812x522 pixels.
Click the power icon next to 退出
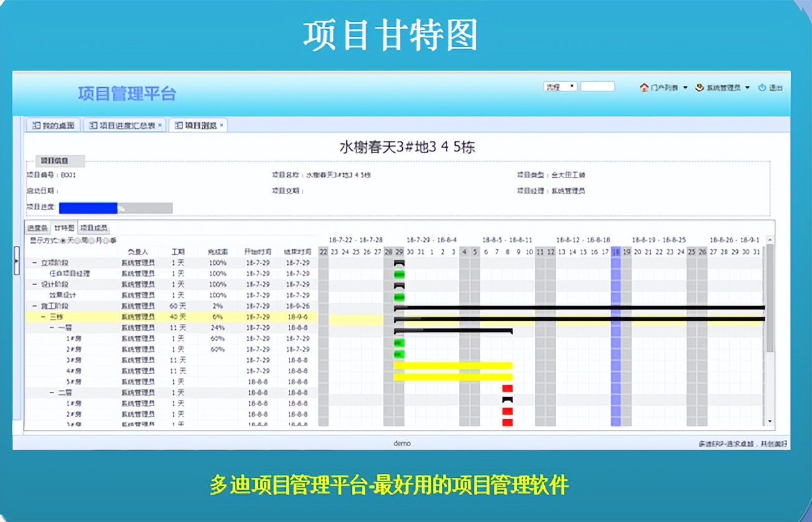tap(762, 87)
